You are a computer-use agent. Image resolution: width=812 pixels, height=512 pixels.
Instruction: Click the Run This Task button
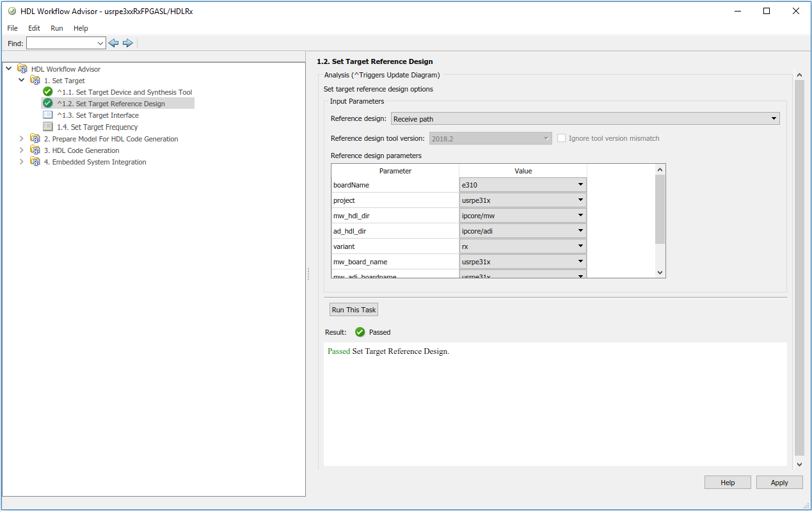pos(354,310)
